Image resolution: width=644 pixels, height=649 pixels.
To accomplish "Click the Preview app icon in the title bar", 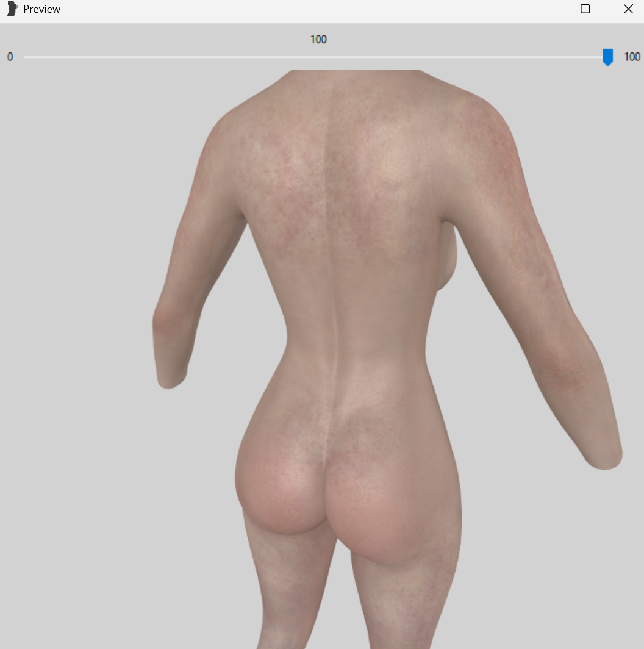I will click(12, 9).
